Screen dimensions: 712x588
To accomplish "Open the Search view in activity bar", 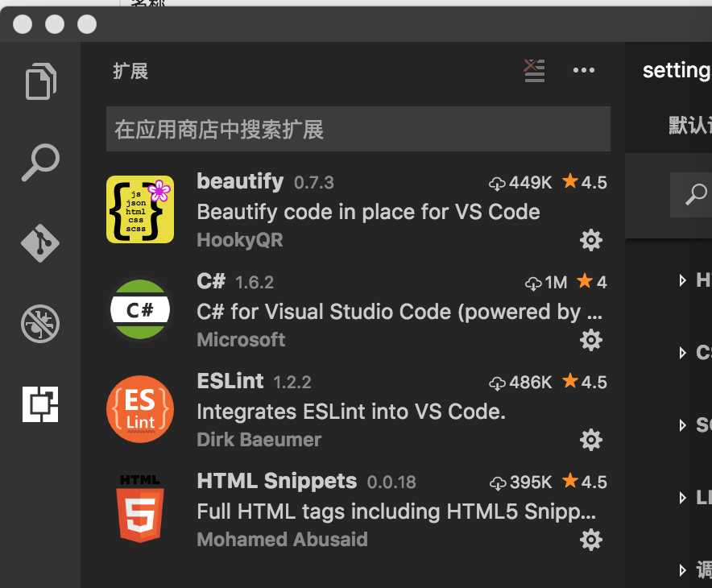I will coord(40,162).
